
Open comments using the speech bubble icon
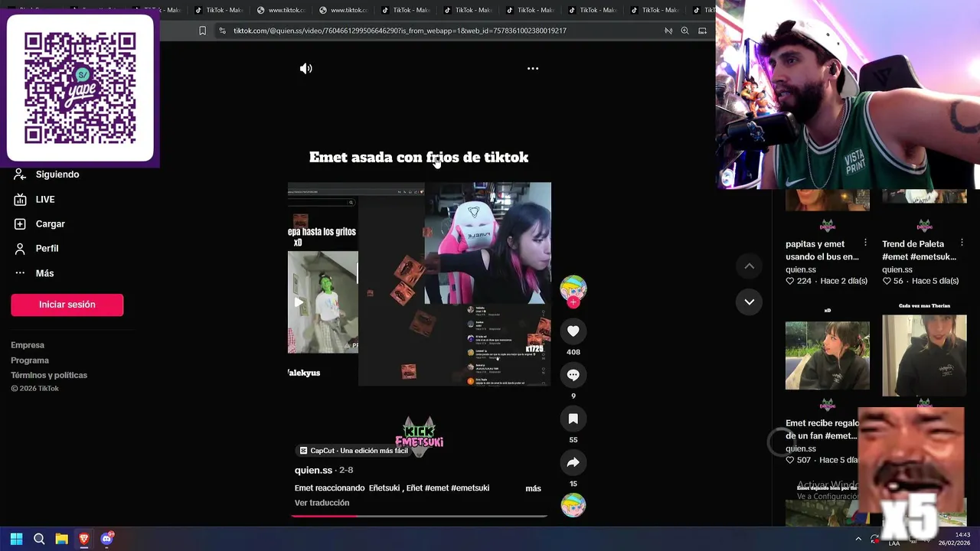point(573,375)
